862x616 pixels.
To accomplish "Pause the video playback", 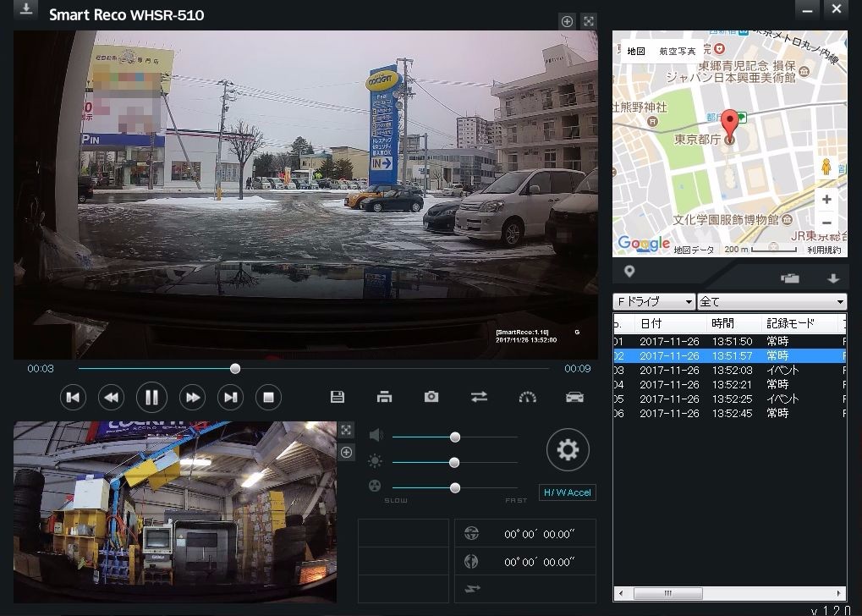I will pyautogui.click(x=151, y=397).
